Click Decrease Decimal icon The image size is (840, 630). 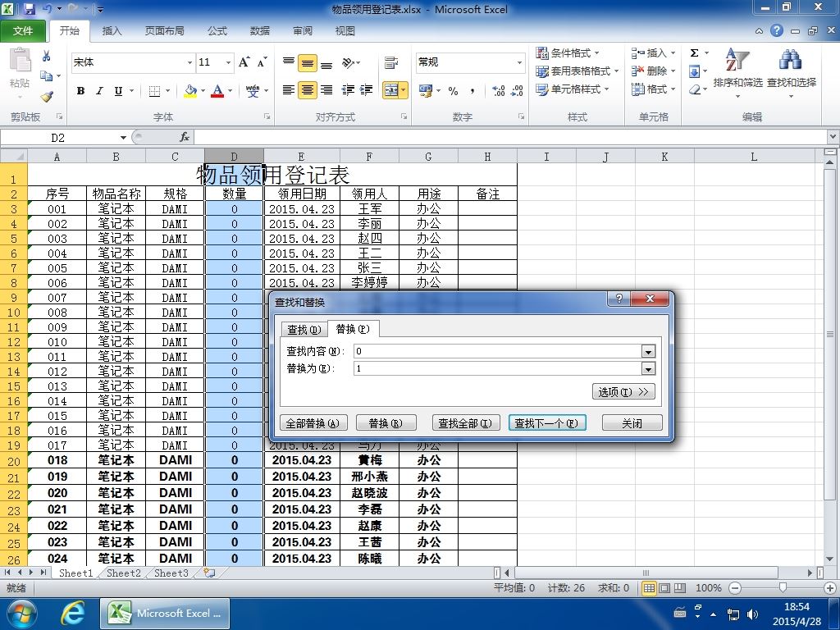(x=517, y=91)
